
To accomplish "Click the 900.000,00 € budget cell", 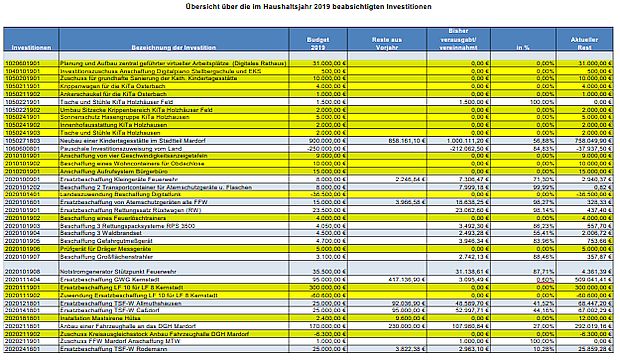I will tap(318, 141).
